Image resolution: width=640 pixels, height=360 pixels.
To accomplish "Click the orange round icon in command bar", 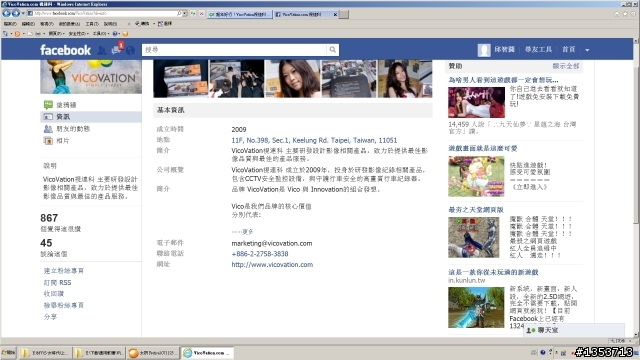I will (125, 33).
